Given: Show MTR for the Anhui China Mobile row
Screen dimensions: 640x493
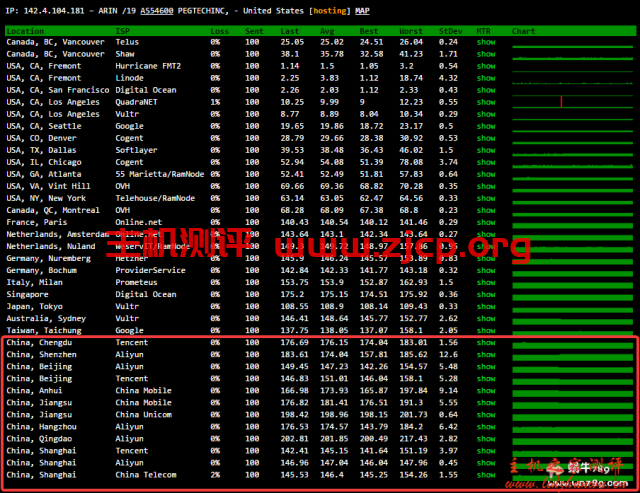Looking at the screenshot, I should tap(486, 391).
